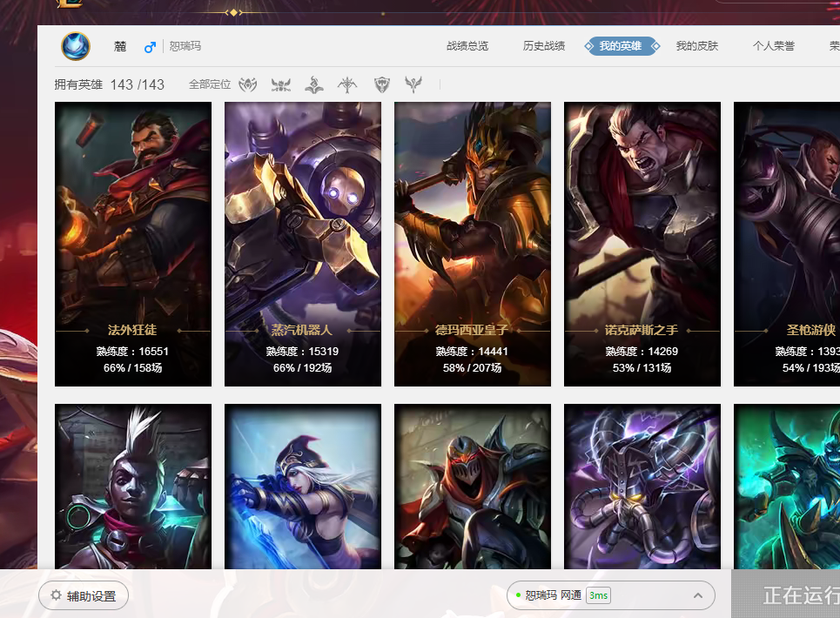Viewport: 840px width, 618px height.
Task: Open the 圣枪游侠 hero card
Action: click(x=787, y=244)
